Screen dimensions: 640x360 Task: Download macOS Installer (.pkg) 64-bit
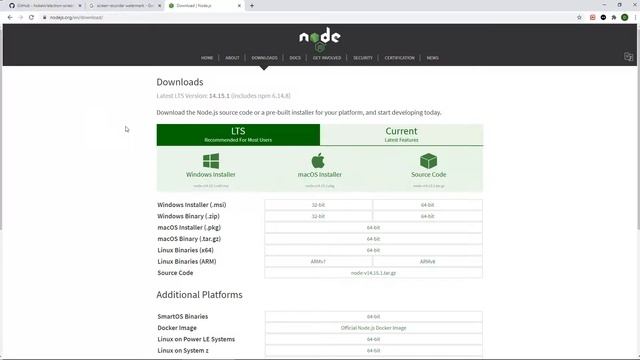point(373,228)
